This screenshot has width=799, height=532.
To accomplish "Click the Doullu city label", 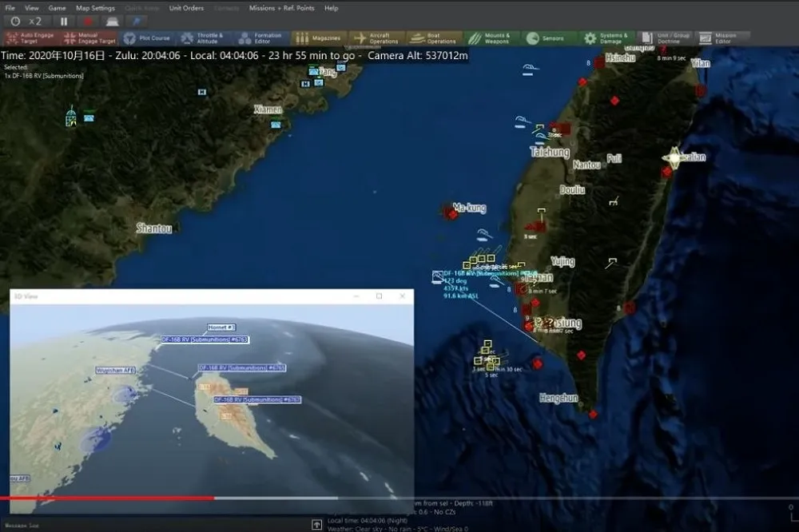I will point(572,190).
